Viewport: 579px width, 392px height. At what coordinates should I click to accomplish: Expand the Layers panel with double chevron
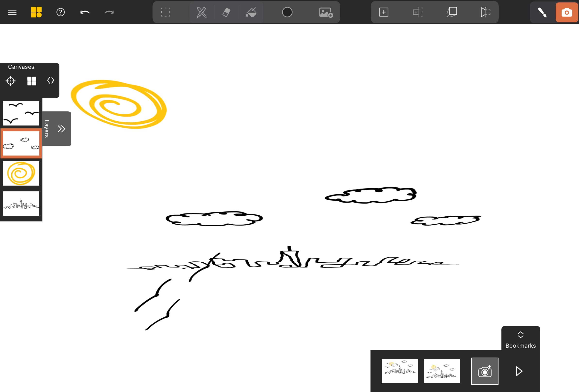(61, 129)
